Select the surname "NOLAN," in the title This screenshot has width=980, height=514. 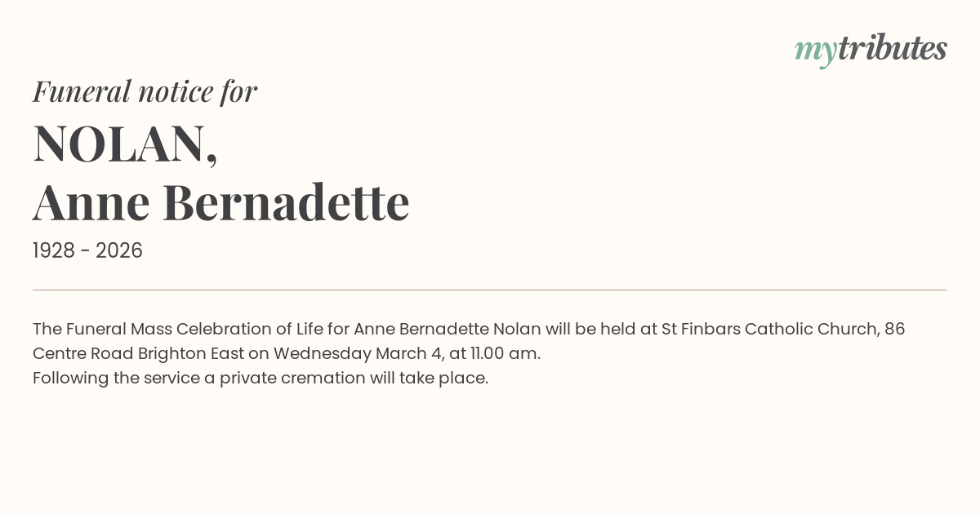tap(125, 144)
